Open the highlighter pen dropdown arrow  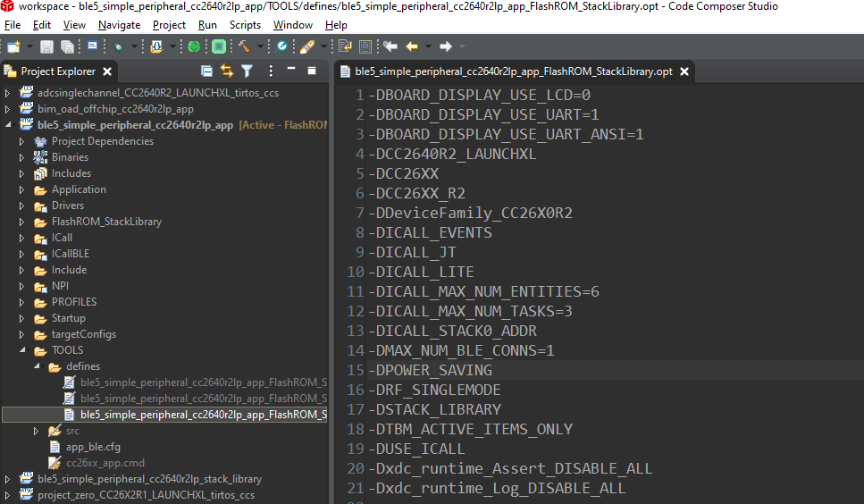tap(323, 46)
